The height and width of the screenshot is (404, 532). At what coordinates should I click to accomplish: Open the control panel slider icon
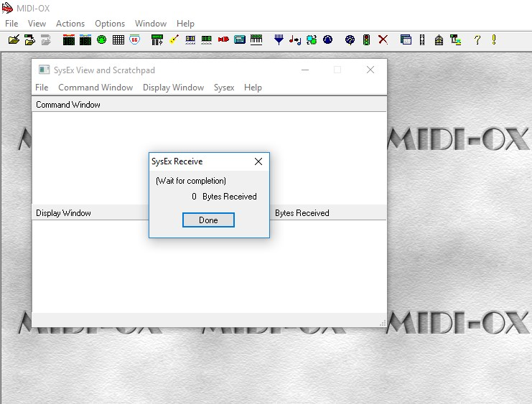coord(157,39)
